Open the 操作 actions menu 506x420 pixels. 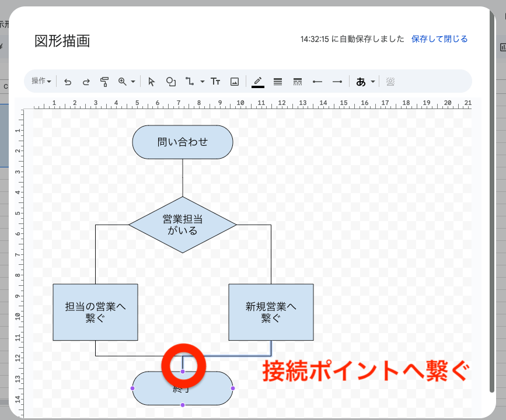pos(40,81)
